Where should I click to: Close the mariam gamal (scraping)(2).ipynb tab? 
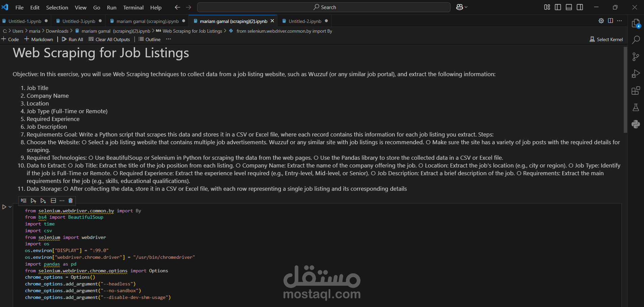point(272,21)
